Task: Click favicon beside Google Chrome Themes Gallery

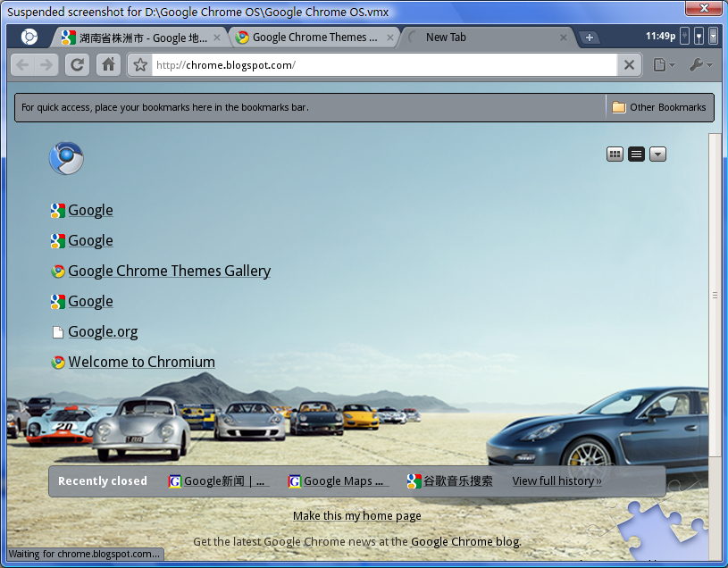Action: [x=57, y=271]
